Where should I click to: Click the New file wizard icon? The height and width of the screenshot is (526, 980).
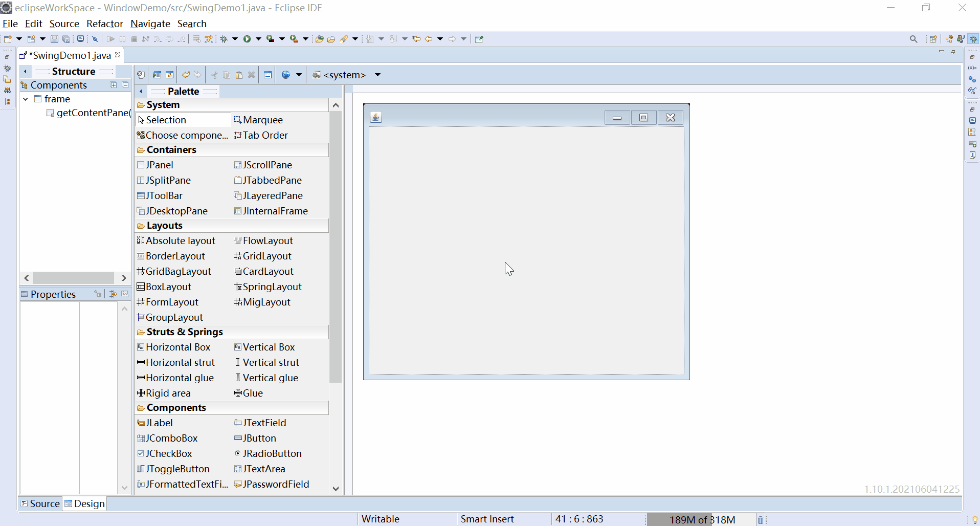[8, 39]
